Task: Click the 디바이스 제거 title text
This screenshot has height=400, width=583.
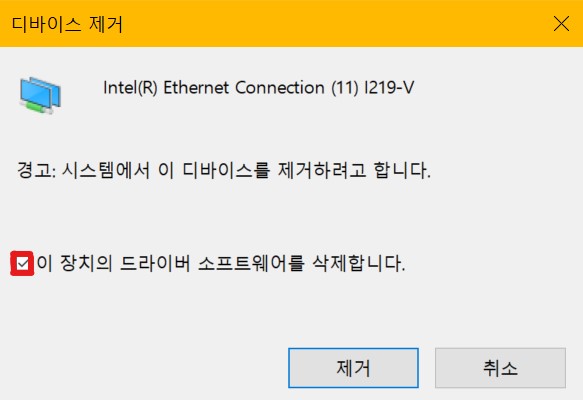Action: pos(67,25)
